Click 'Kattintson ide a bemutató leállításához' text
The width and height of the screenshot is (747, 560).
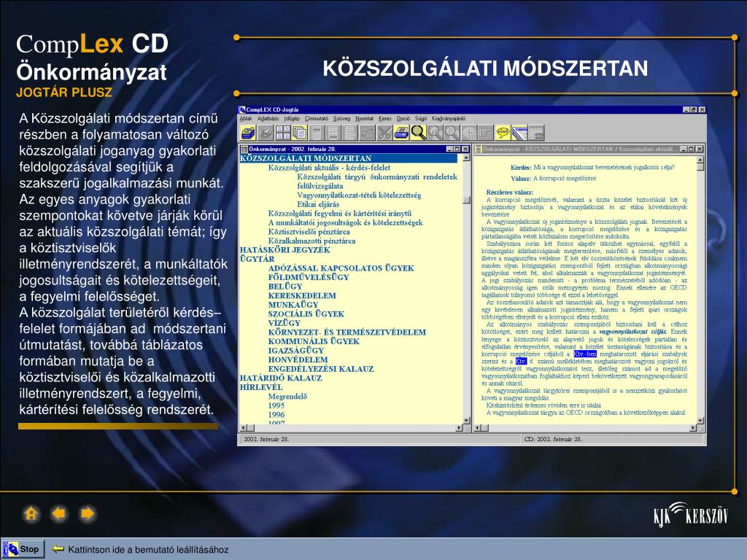click(148, 550)
